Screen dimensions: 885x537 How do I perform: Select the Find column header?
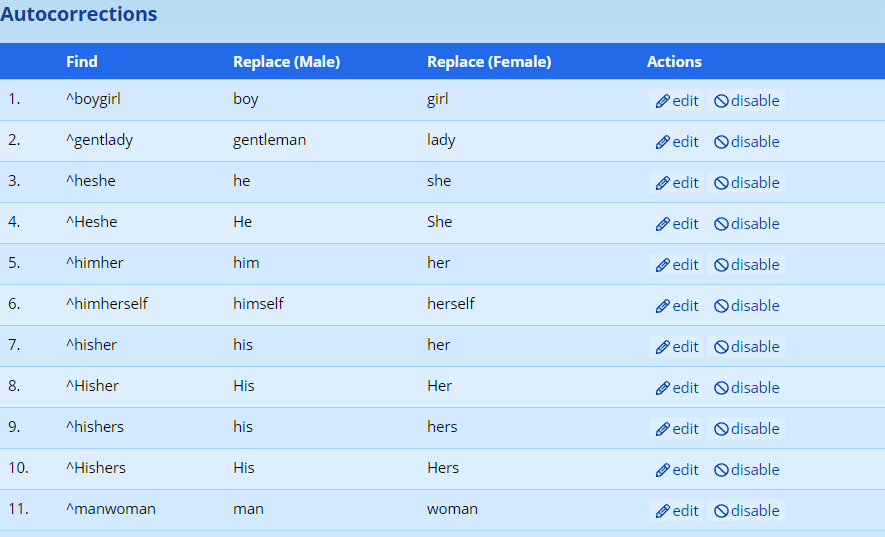point(82,62)
